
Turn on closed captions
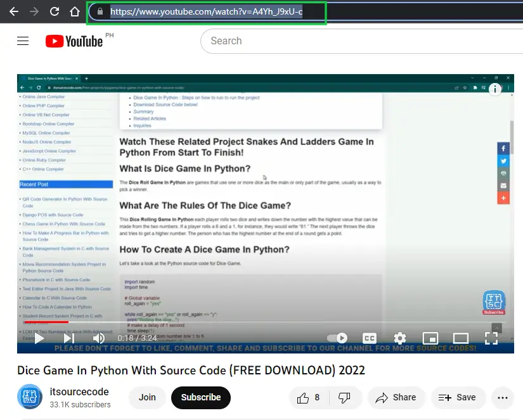pyautogui.click(x=369, y=338)
